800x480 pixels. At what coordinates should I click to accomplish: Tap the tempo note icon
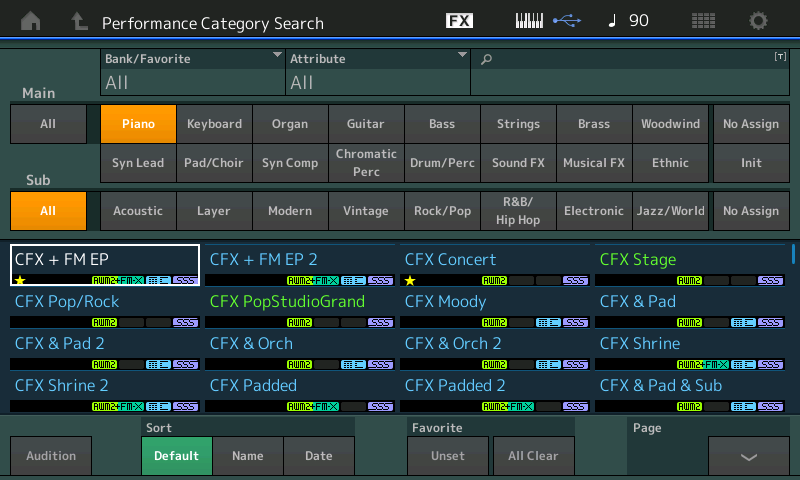[x=612, y=21]
